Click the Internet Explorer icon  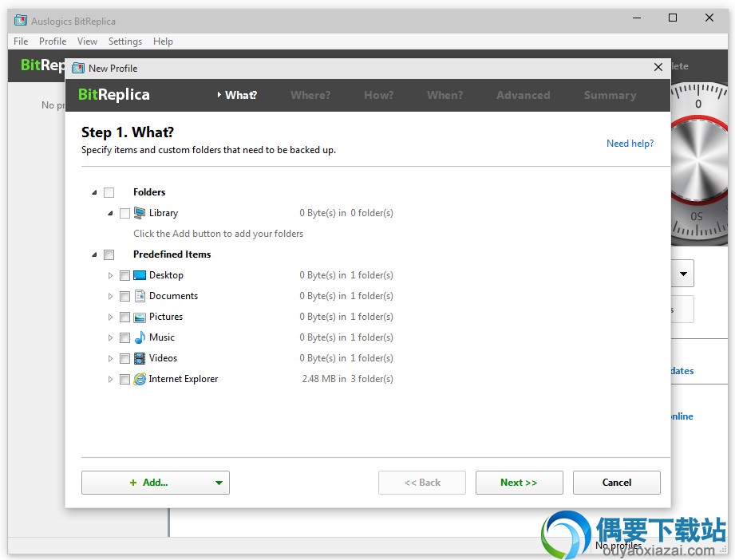coord(139,379)
